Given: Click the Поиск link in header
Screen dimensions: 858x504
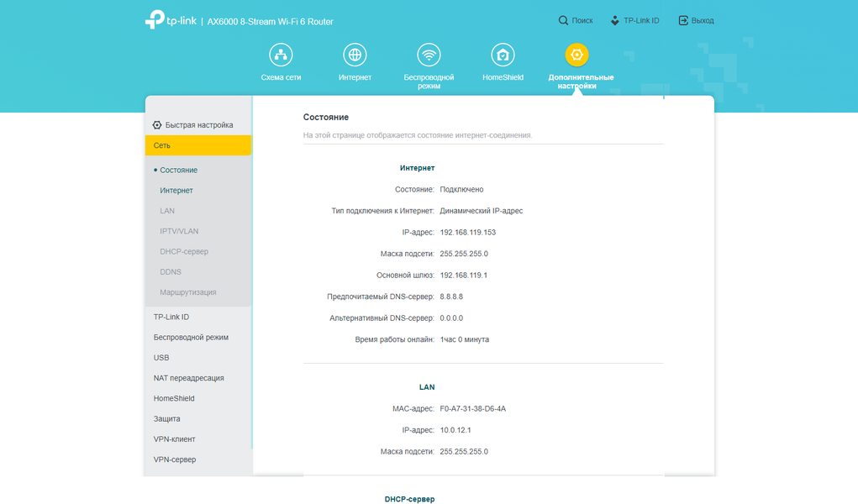Looking at the screenshot, I should tap(582, 20).
